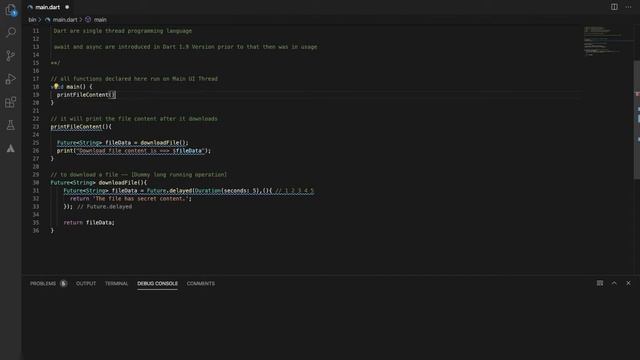This screenshot has height=360, width=640.
Task: Maximize the bottom panel with the chevron
Action: [614, 283]
